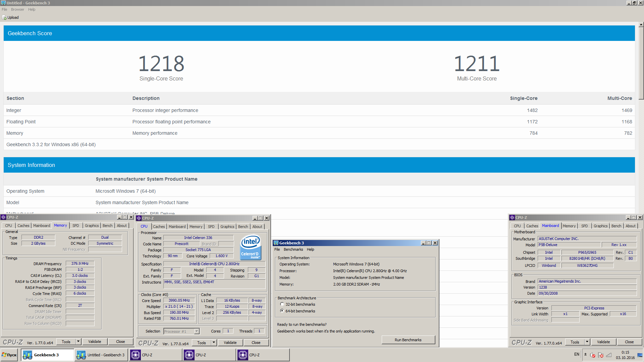Viewport: 644px width, 362px height.
Task: Click the third CPU-Z taskbar button
Action: pyautogui.click(x=263, y=355)
